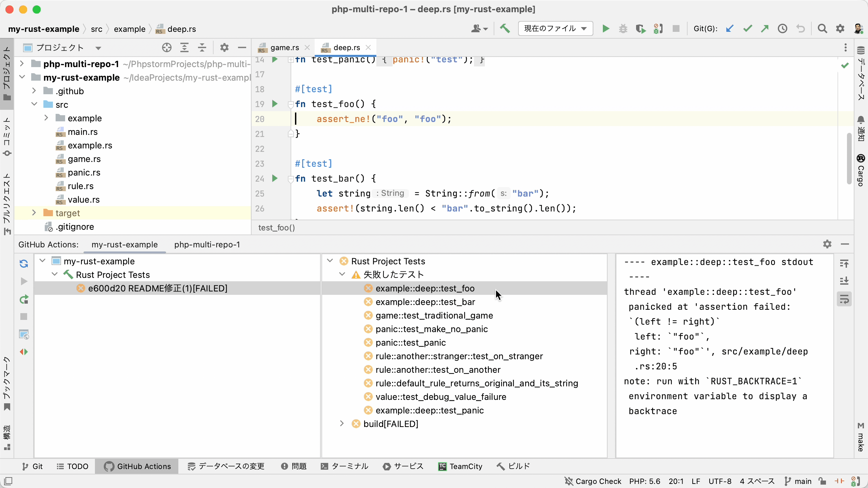
Task: Refresh GitHub Actions workflow list
Action: click(24, 264)
